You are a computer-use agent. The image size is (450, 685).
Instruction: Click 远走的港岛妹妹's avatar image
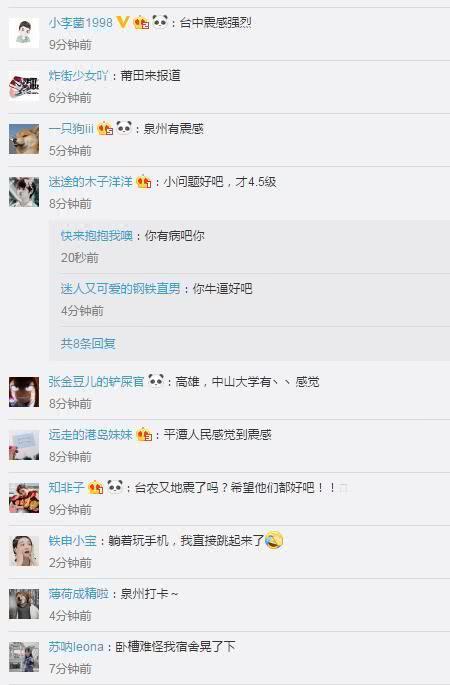point(24,445)
